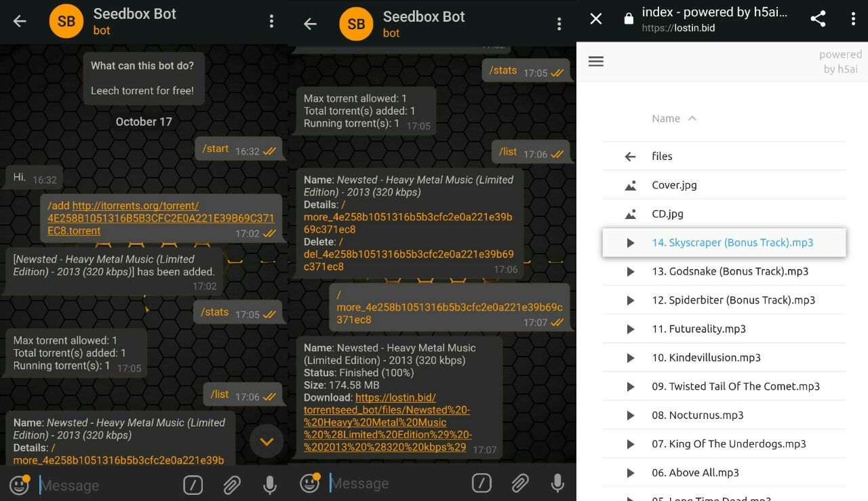
Task: Tap the slash commands icon in the middle chat
Action: pyautogui.click(x=481, y=483)
